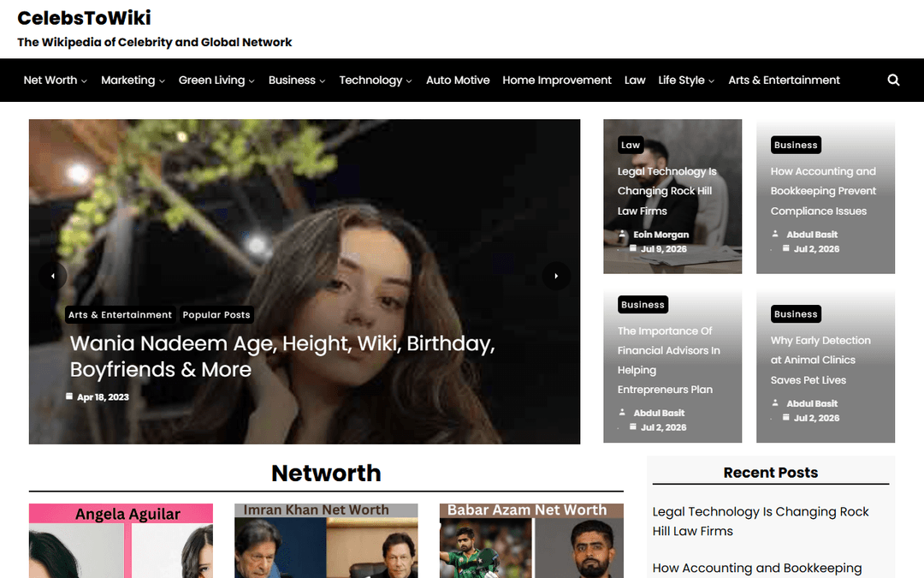Click calendar icon beside Apr 18, 2023
924x578 pixels.
(69, 396)
